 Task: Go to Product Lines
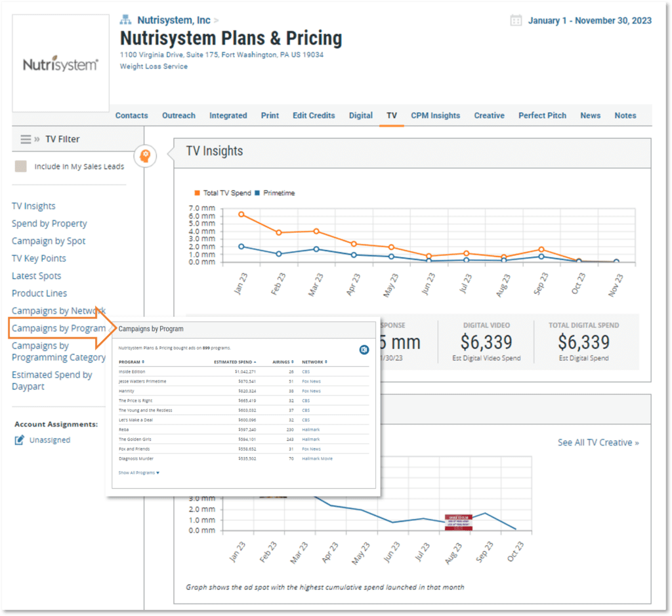39,293
